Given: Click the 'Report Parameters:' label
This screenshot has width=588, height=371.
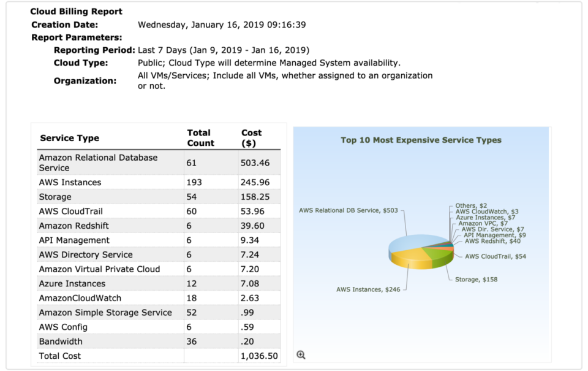Looking at the screenshot, I should 77,37.
